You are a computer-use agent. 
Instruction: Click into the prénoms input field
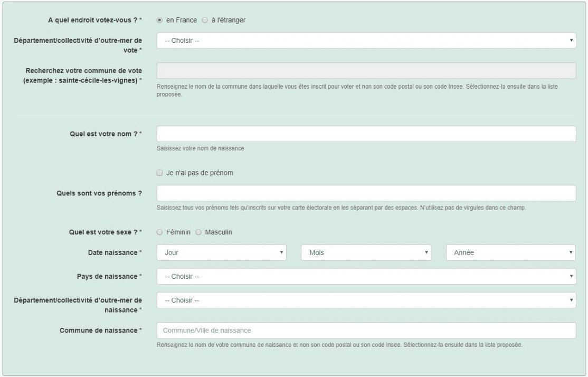[366, 193]
